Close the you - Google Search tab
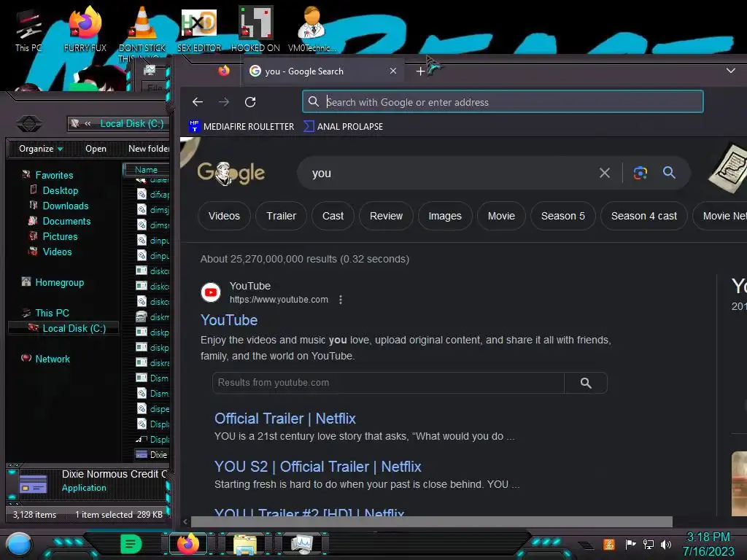 [x=393, y=71]
